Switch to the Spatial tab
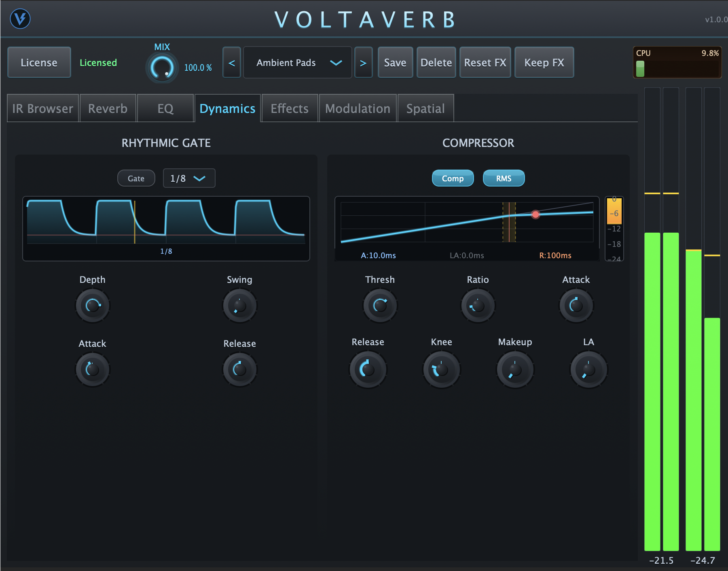The width and height of the screenshot is (728, 571). pyautogui.click(x=425, y=108)
